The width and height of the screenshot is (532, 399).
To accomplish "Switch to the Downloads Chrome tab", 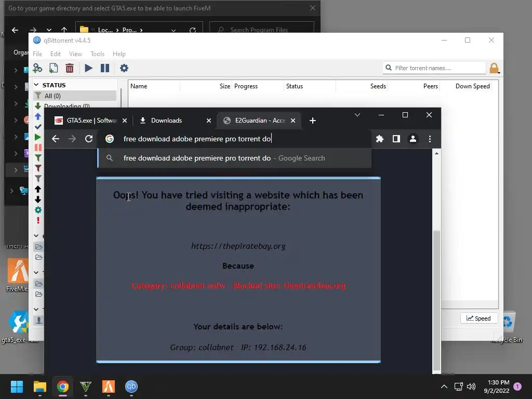I will point(175,121).
